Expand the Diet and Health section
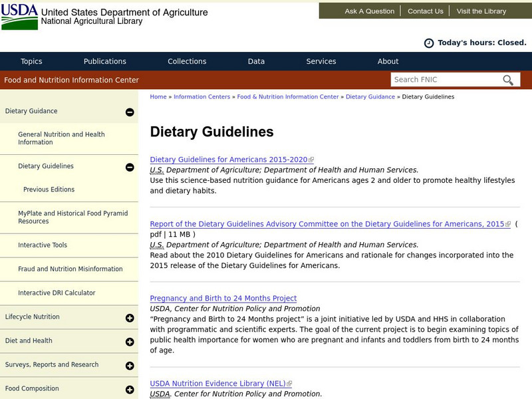 tap(128, 340)
